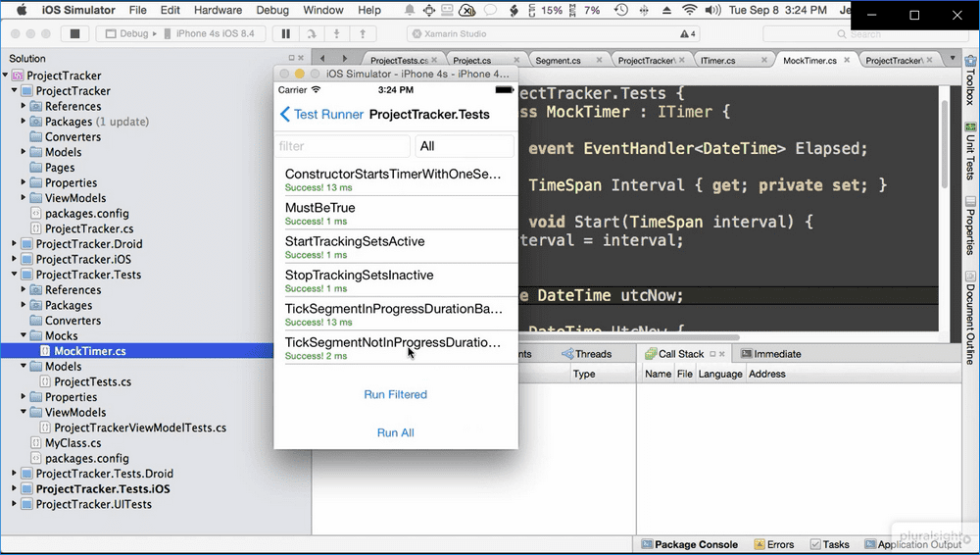This screenshot has width=980, height=555.
Task: Click the Wi-Fi icon in menu bar
Action: click(x=689, y=10)
